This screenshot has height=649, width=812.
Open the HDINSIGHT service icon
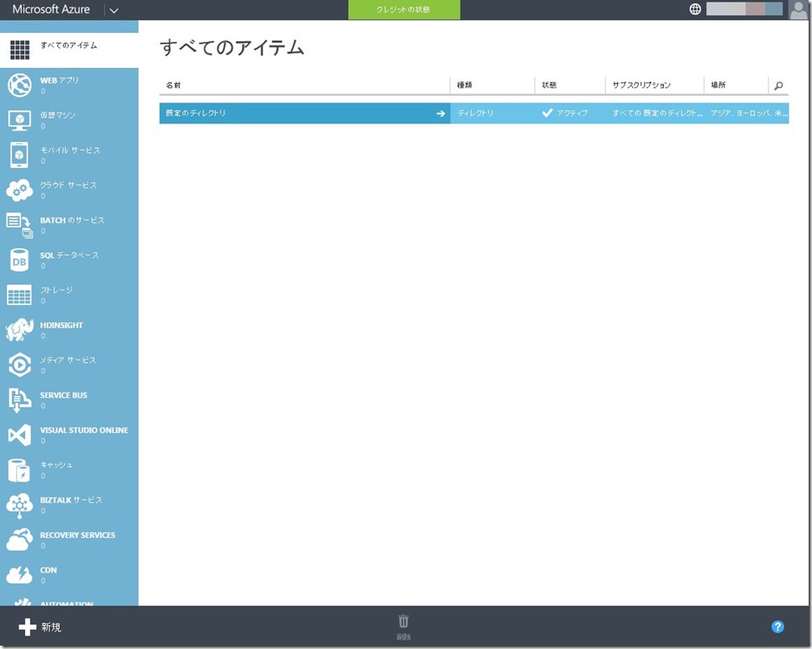pos(19,330)
